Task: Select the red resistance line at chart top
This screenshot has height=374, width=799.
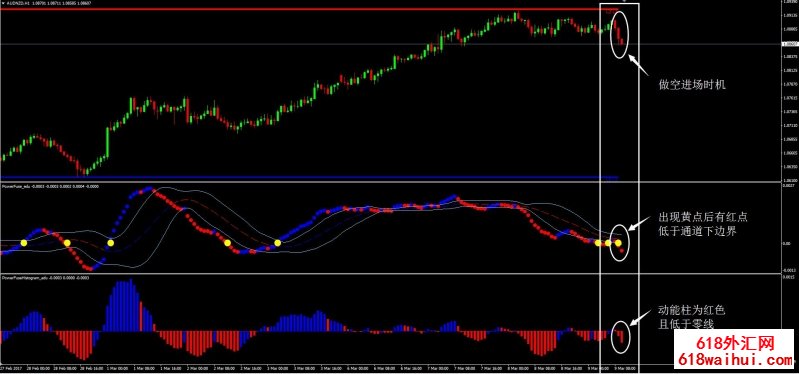Action: tap(309, 9)
